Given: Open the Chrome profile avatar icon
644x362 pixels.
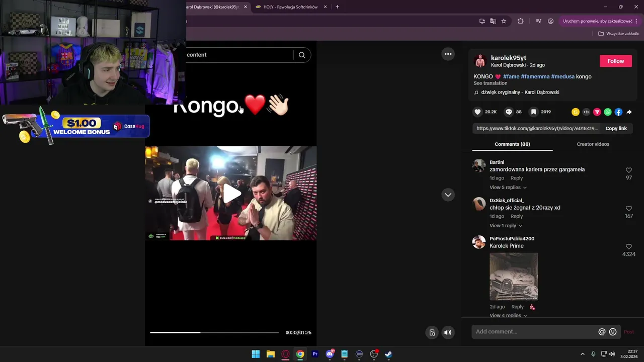Looking at the screenshot, I should 551,21.
